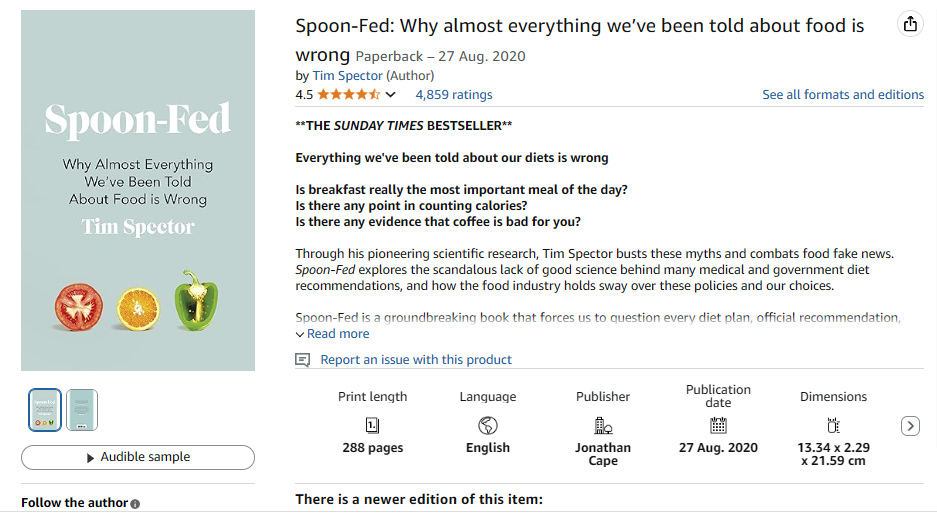Open the 4,859 ratings link
The width and height of the screenshot is (937, 518).
454,95
